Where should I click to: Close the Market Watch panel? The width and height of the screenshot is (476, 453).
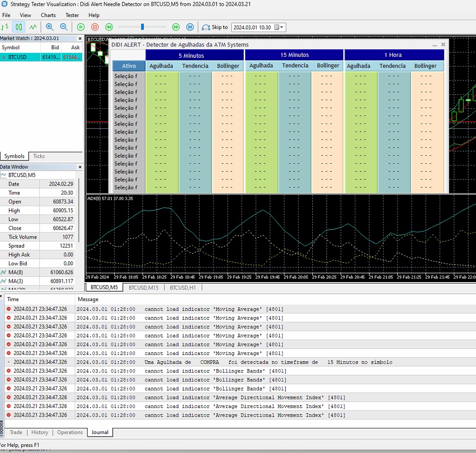coord(80,38)
